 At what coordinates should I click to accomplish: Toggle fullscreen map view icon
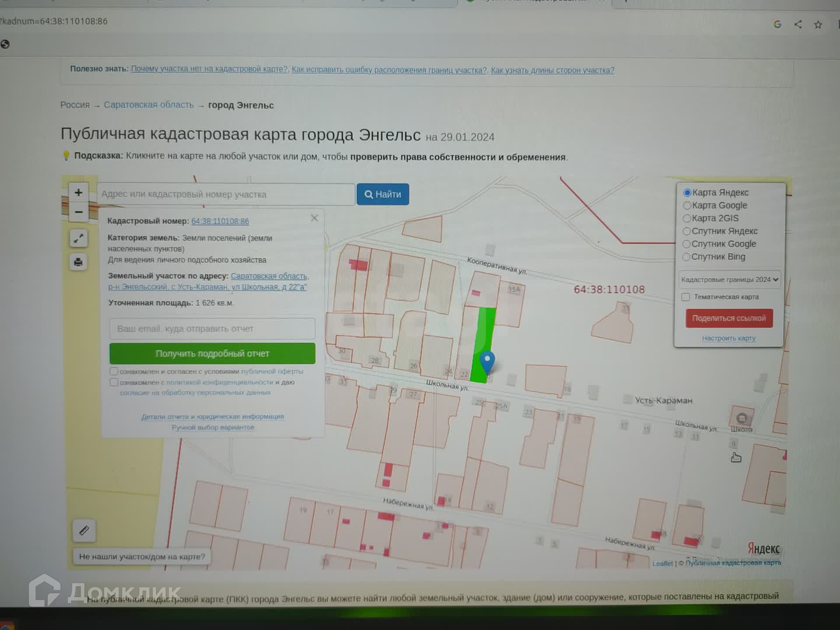point(79,238)
